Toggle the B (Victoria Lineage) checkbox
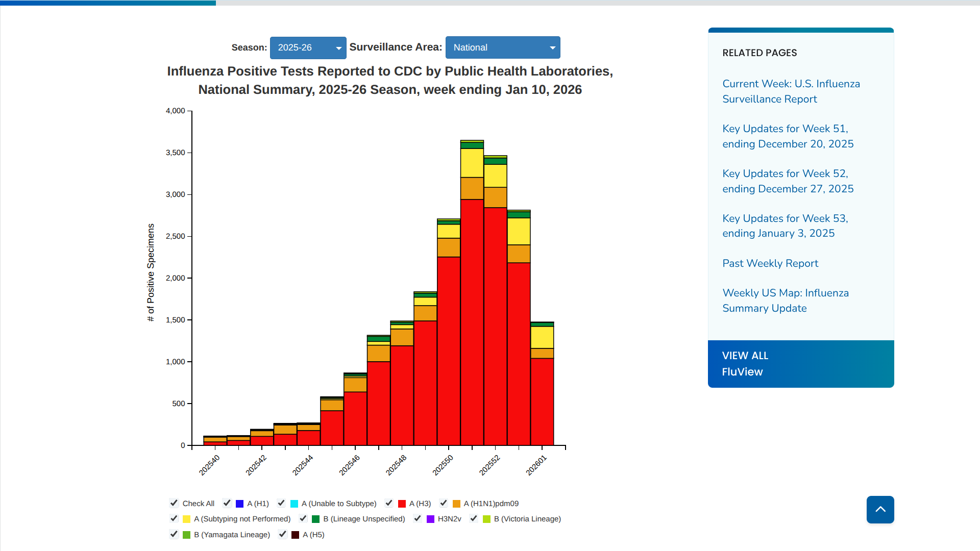Viewport: 980px width, 551px height. point(474,518)
